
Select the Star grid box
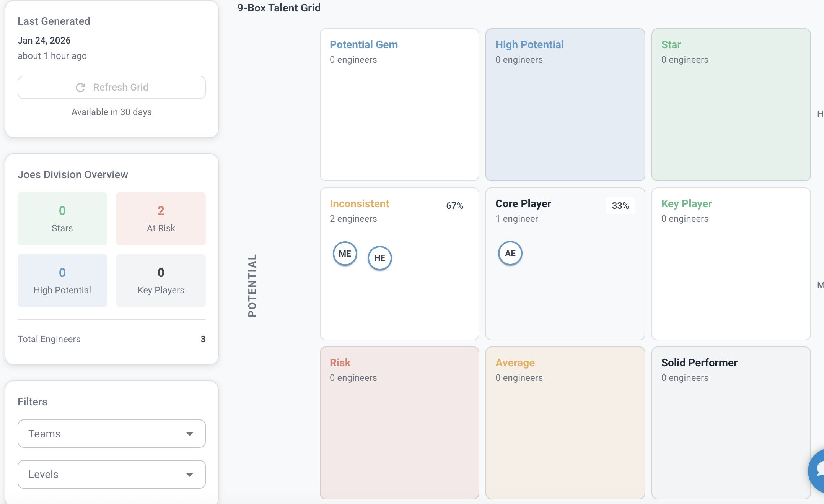point(731,105)
